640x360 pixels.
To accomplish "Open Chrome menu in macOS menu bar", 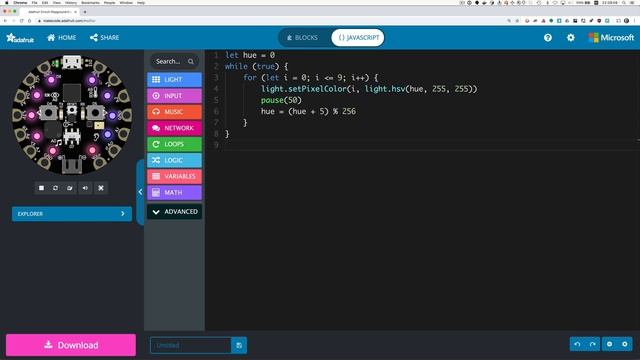I will [x=20, y=2].
